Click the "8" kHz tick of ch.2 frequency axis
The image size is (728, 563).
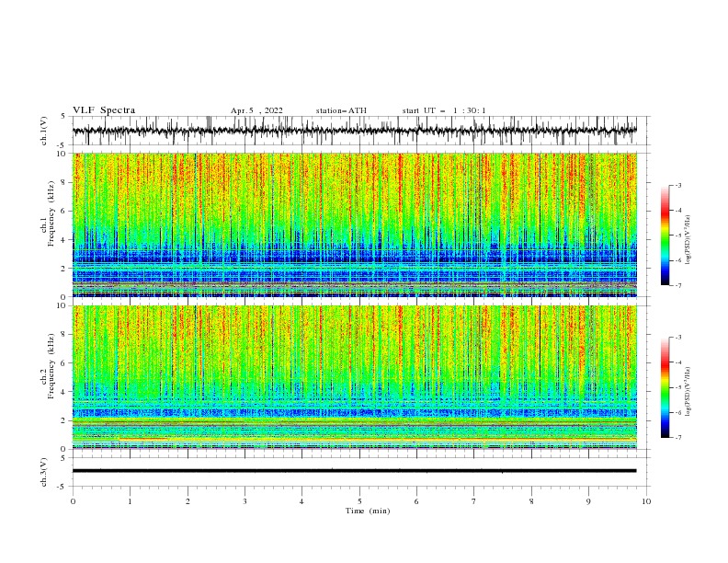[x=64, y=335]
